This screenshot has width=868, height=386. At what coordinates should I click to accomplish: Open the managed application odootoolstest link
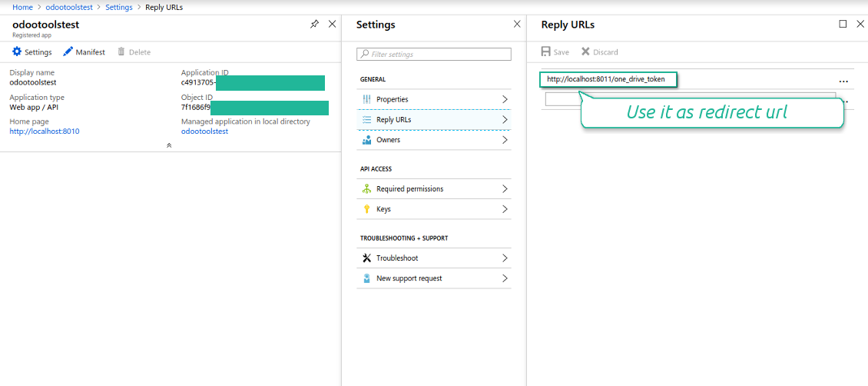(205, 131)
